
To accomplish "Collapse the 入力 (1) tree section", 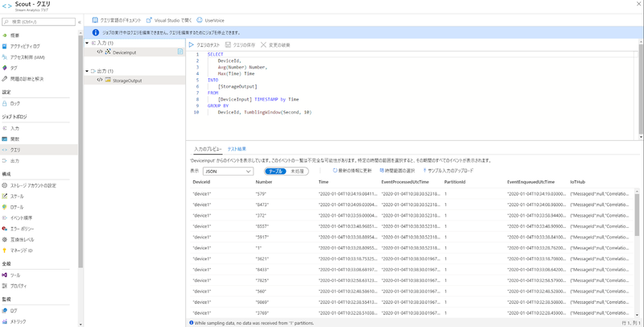I will pos(88,42).
